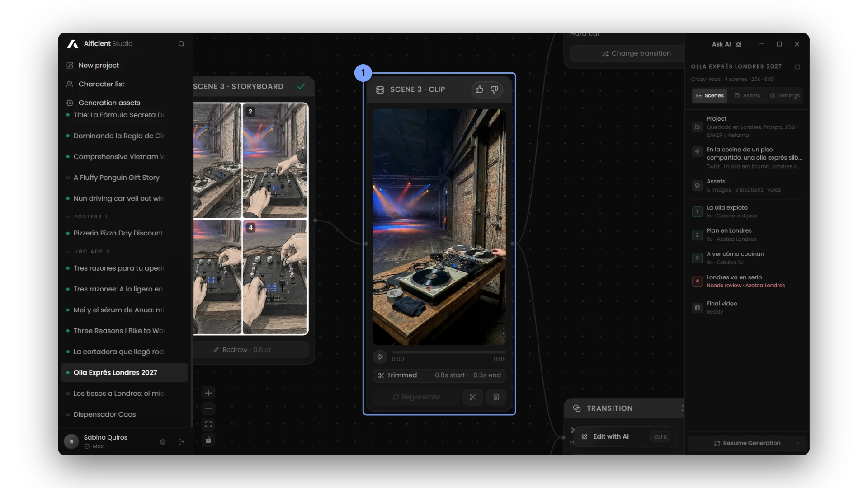Open New project from the sidebar
The height and width of the screenshot is (488, 868).
click(99, 65)
